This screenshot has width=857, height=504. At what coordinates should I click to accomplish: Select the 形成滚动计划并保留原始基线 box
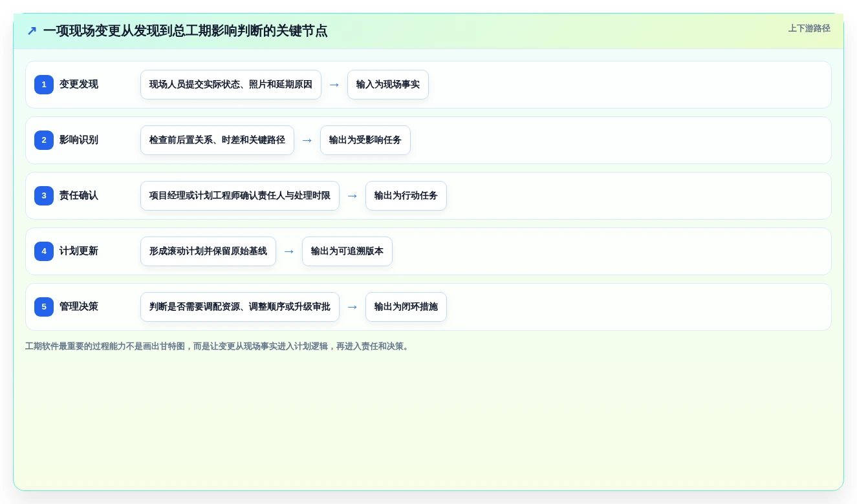click(208, 251)
